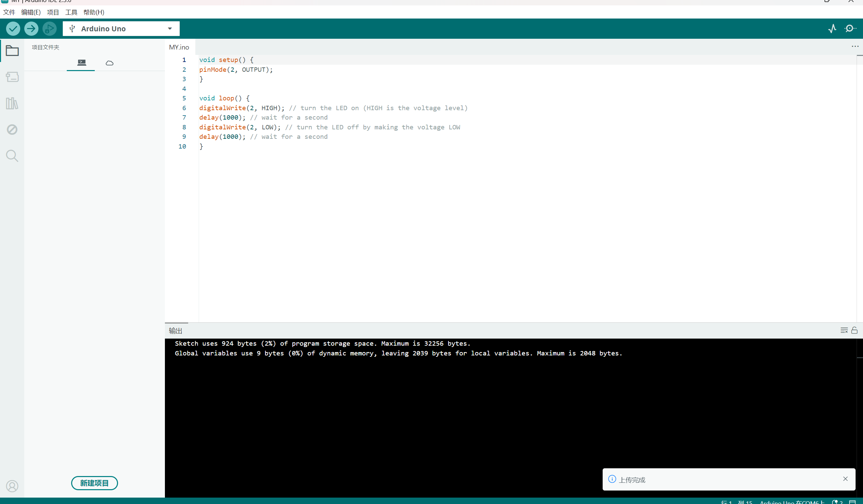Screen dimensions: 863x504
Task: Open the Boards Manager sidebar panel
Action: [x=12, y=77]
